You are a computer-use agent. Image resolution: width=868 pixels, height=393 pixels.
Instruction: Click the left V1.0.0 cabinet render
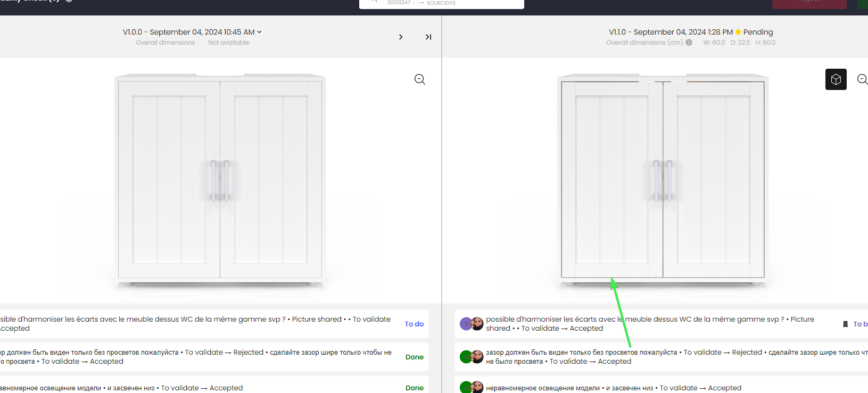pyautogui.click(x=220, y=180)
